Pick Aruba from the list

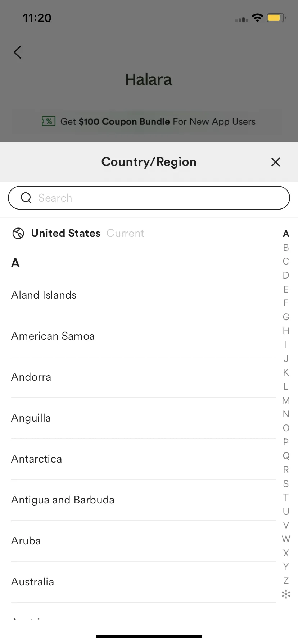coord(26,541)
